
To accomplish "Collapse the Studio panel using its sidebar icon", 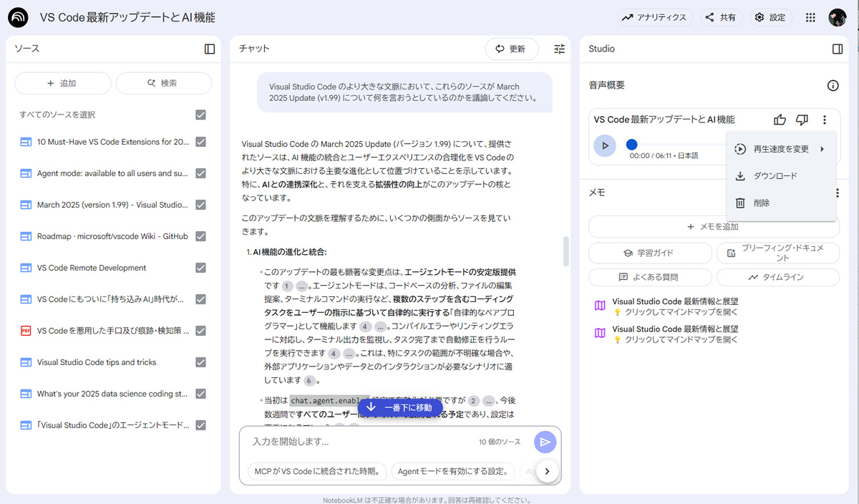I will pyautogui.click(x=837, y=49).
